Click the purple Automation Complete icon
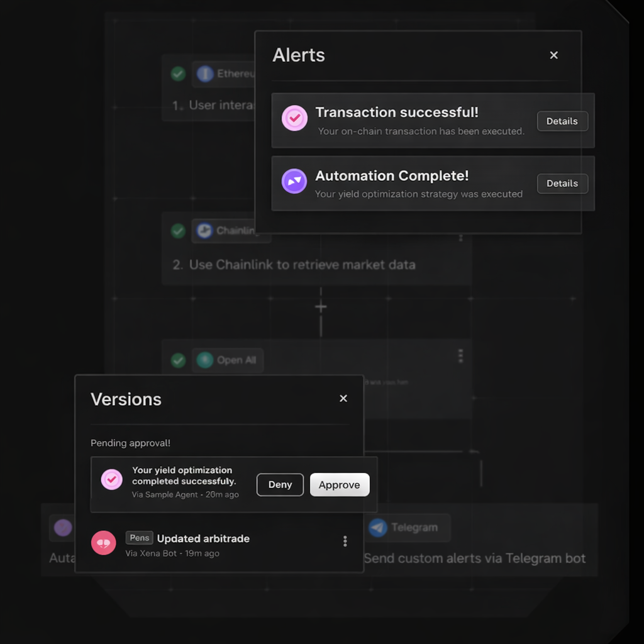This screenshot has height=644, width=644. (x=294, y=181)
